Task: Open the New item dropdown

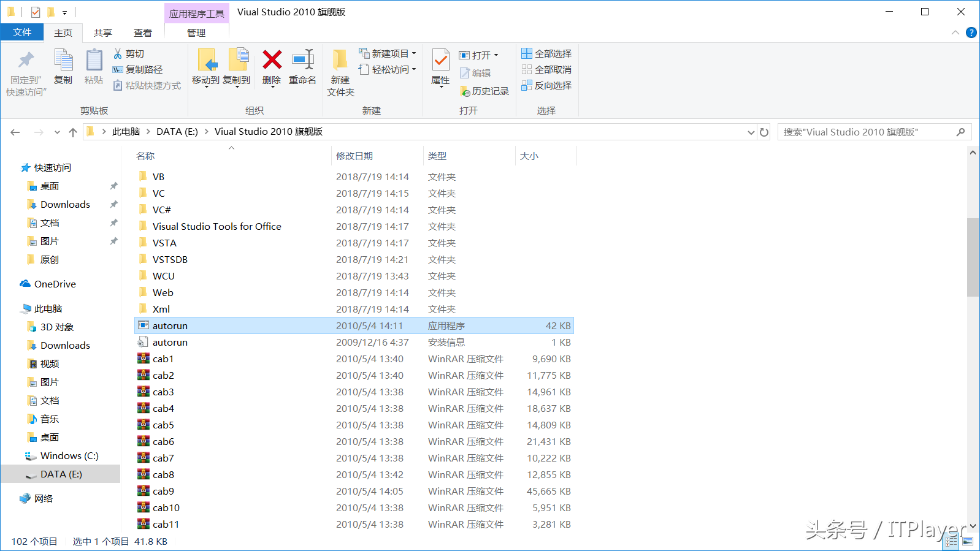Action: coord(414,53)
